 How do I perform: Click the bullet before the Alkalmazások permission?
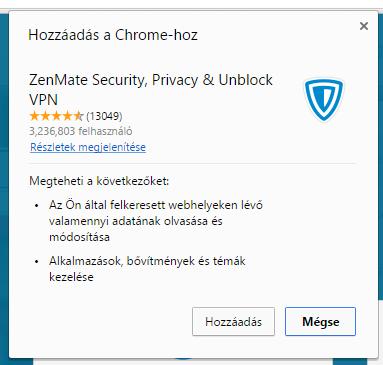point(37,262)
